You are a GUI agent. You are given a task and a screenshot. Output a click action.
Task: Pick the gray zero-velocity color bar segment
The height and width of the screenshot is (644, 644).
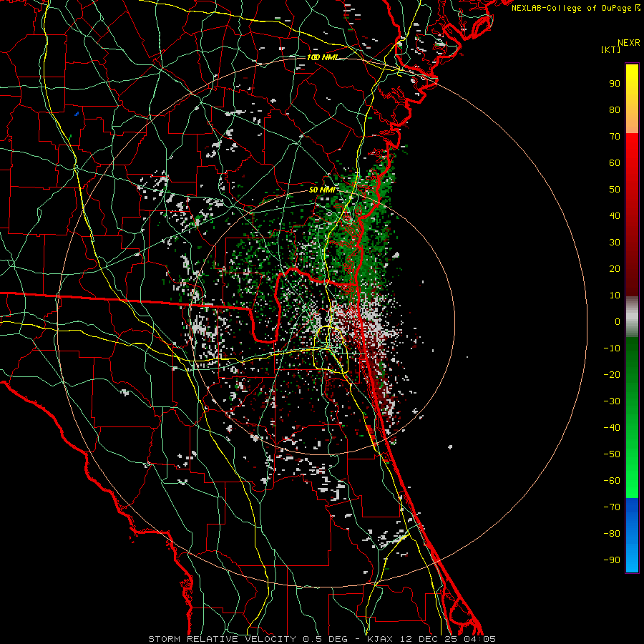[x=632, y=316]
